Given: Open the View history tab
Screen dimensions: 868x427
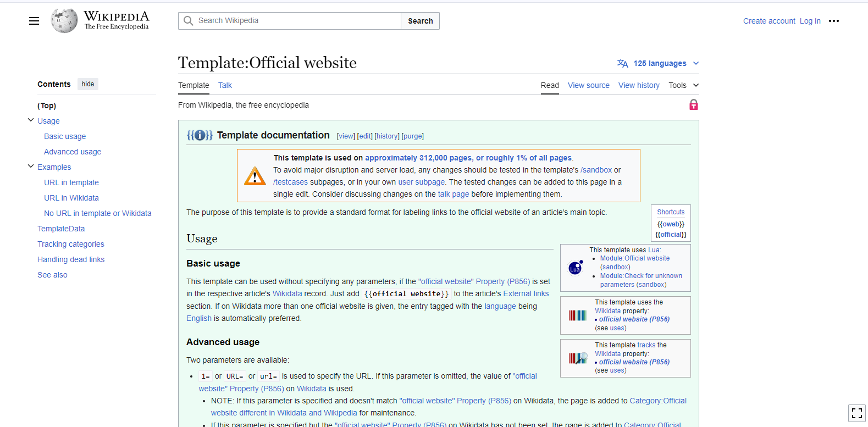Looking at the screenshot, I should 639,85.
